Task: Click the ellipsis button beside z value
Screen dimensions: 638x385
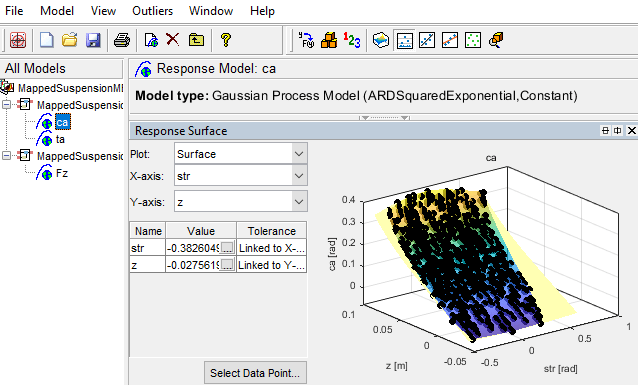Action: [x=227, y=265]
